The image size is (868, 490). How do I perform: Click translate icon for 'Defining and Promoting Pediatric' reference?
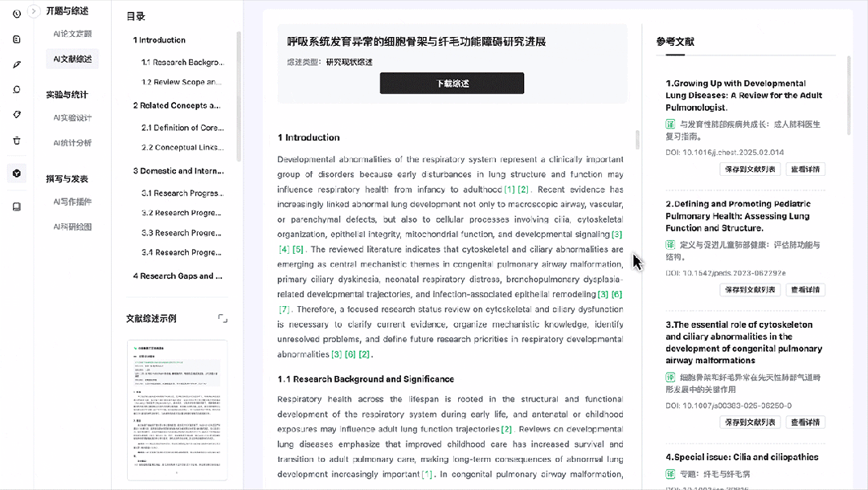pyautogui.click(x=670, y=244)
